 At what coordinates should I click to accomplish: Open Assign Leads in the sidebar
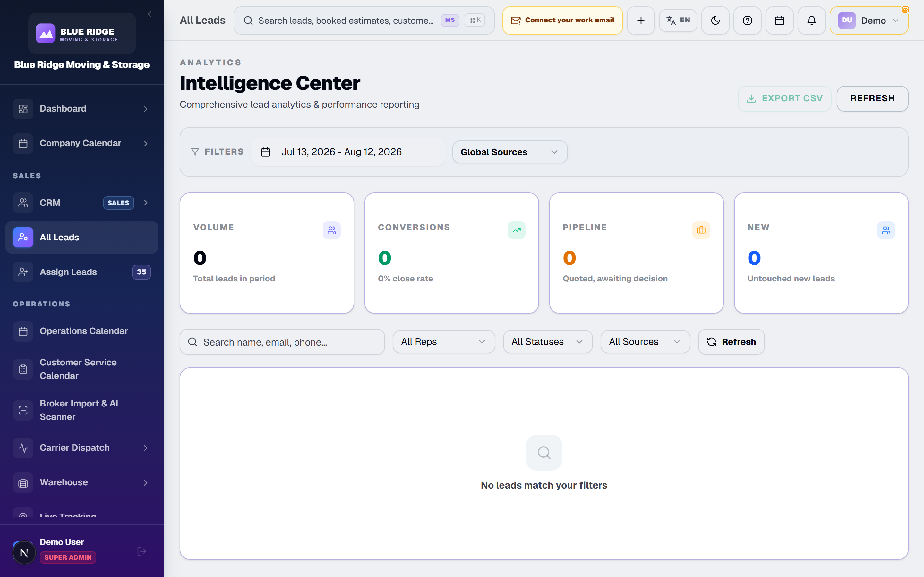tap(82, 272)
